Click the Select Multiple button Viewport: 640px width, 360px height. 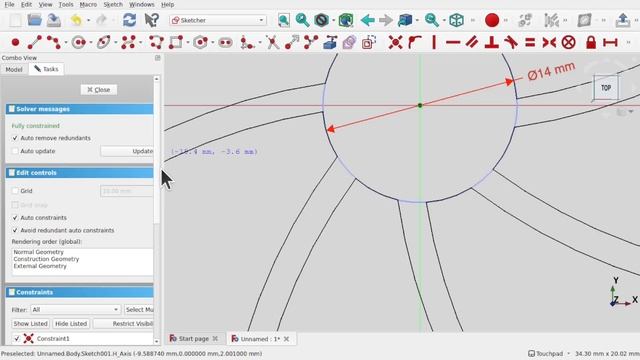click(x=139, y=309)
